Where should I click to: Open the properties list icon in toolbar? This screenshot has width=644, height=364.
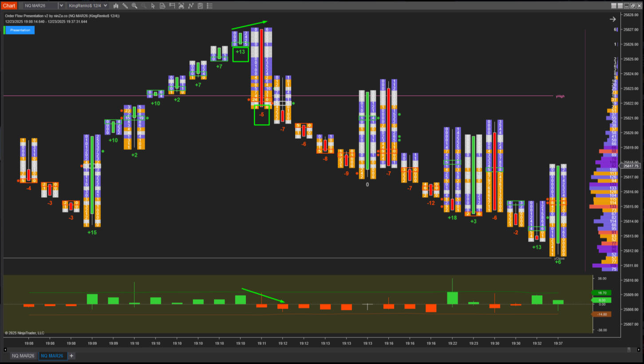pyautogui.click(x=209, y=6)
